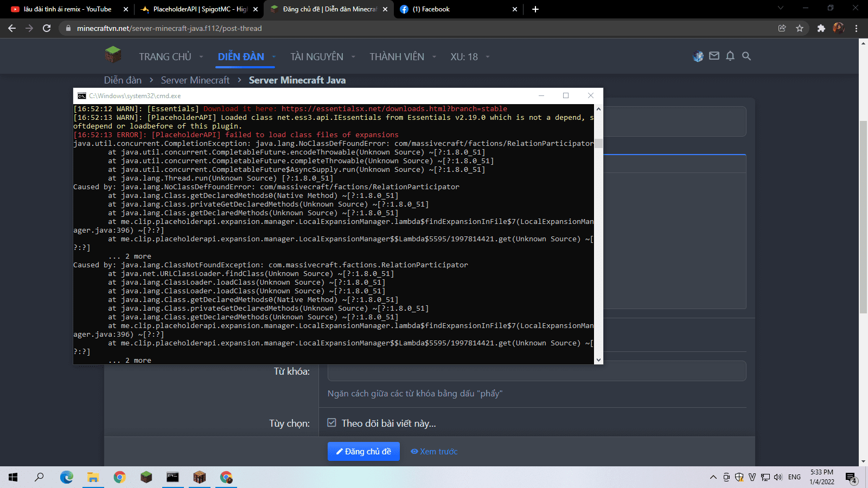
Task: Toggle the 'Theo dõi bài viết này' checkbox
Action: pos(332,423)
